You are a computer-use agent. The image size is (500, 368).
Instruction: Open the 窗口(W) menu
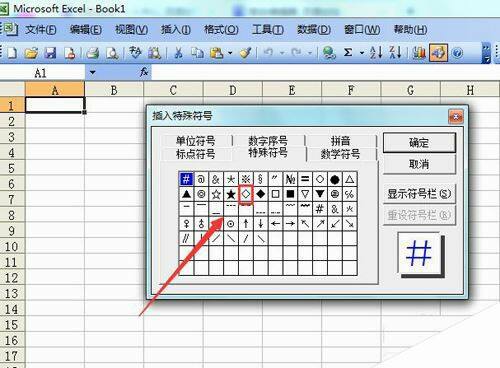[x=362, y=30]
